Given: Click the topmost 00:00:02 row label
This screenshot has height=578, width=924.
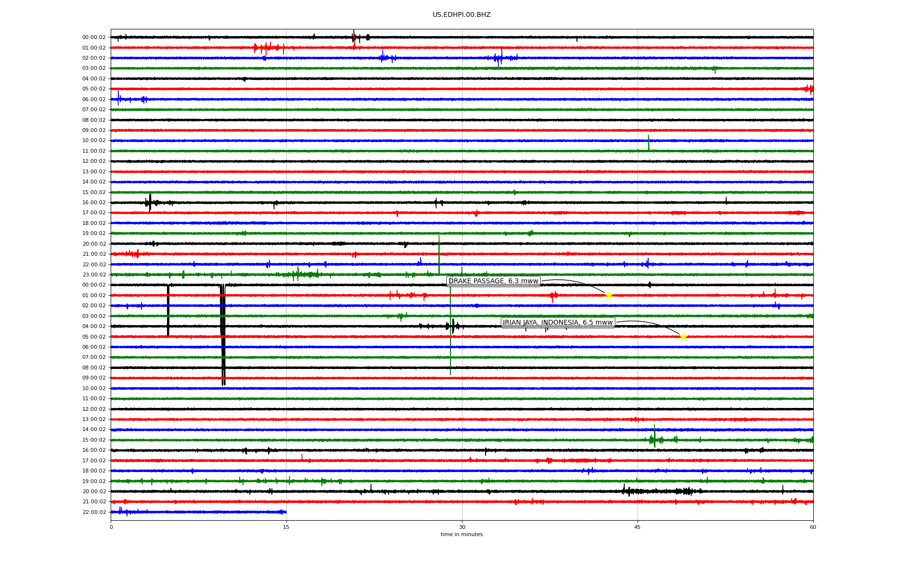Looking at the screenshot, I should point(94,38).
